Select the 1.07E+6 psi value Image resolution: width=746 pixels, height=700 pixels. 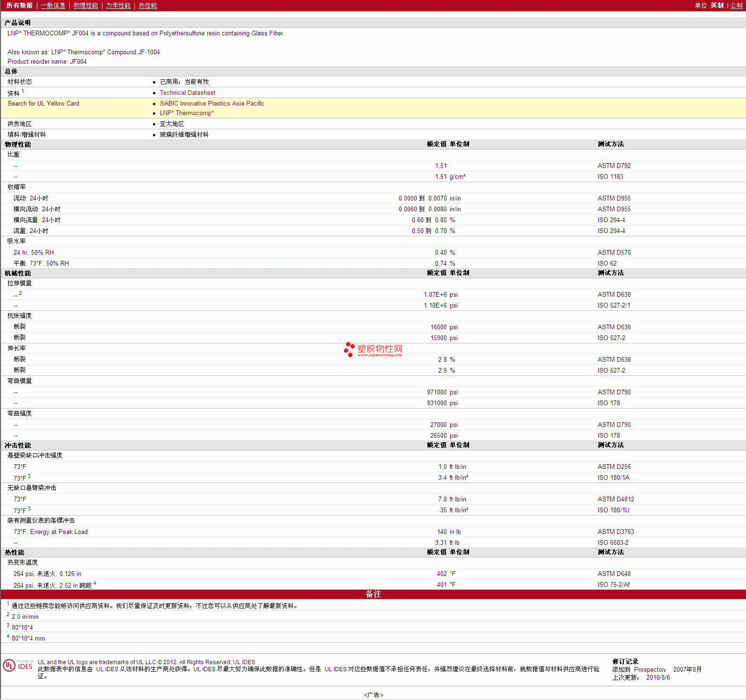440,295
